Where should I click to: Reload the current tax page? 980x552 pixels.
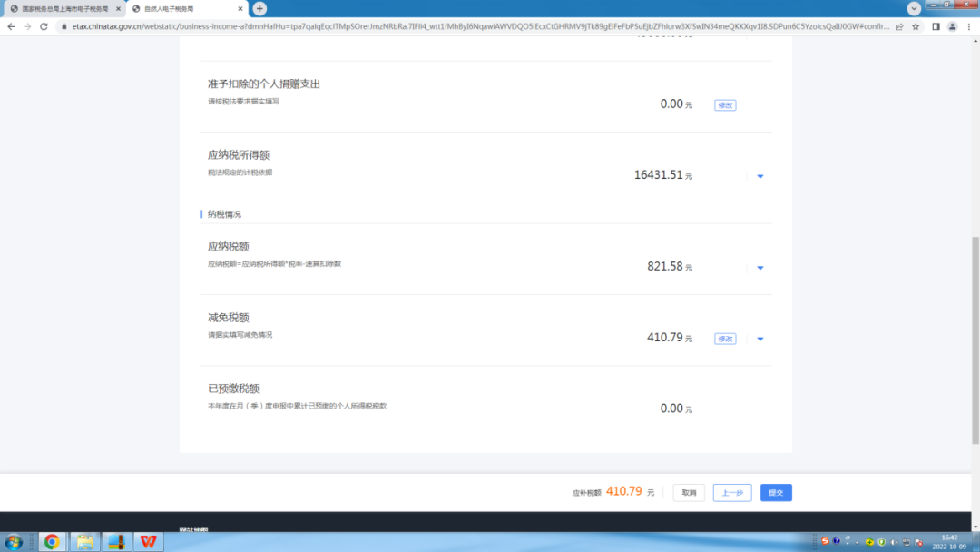[x=44, y=27]
